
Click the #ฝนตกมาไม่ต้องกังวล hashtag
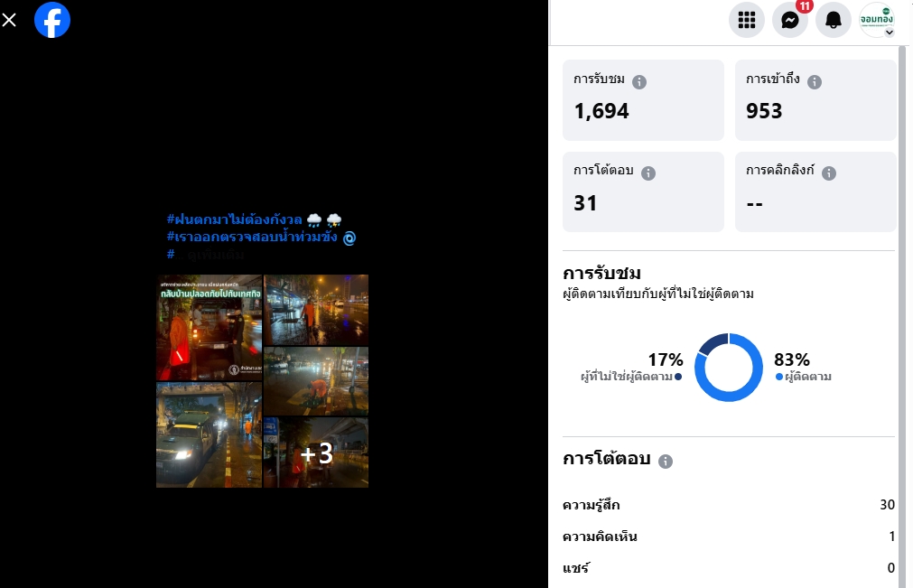pos(234,219)
